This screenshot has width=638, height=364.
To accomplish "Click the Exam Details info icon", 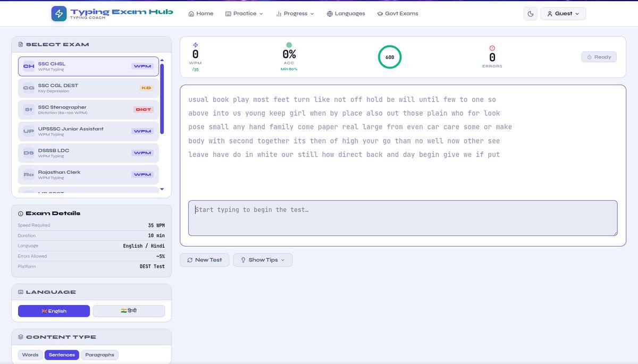I will (x=21, y=214).
